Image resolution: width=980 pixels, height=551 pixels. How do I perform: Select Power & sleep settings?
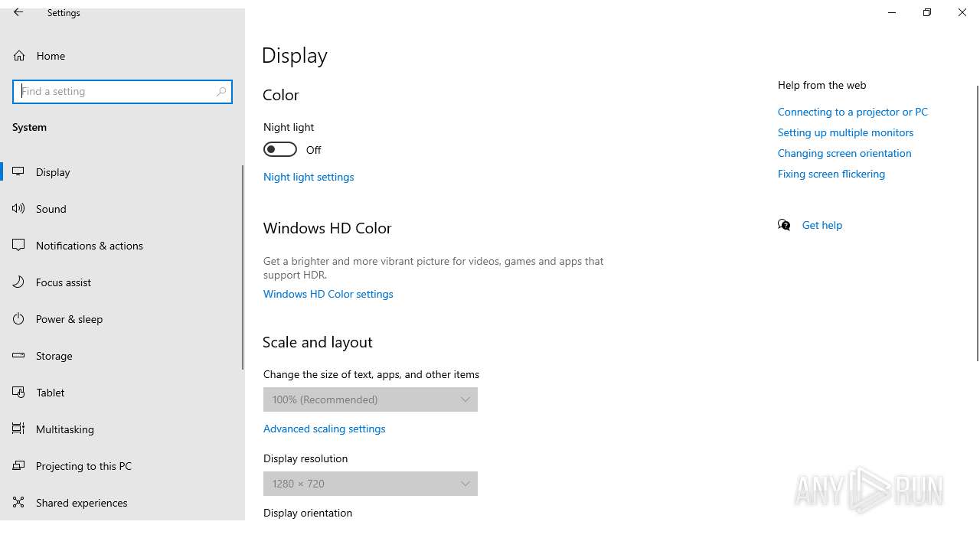coord(122,319)
